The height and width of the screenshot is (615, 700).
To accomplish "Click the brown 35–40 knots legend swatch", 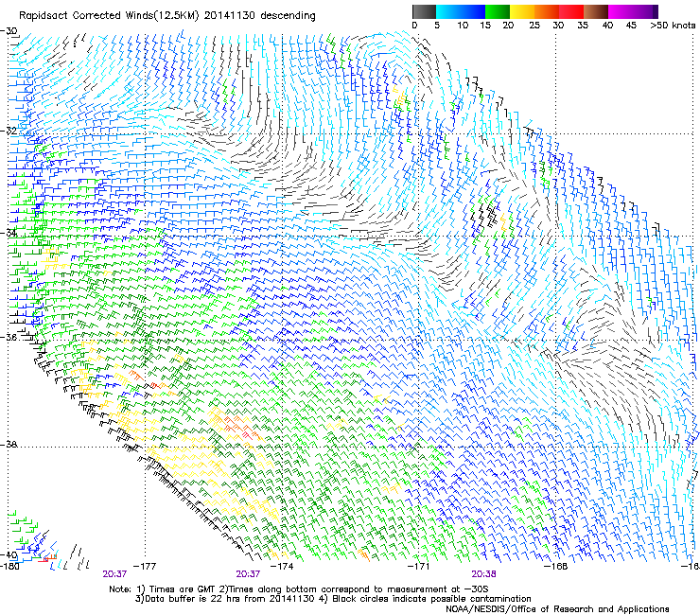I will pos(596,11).
